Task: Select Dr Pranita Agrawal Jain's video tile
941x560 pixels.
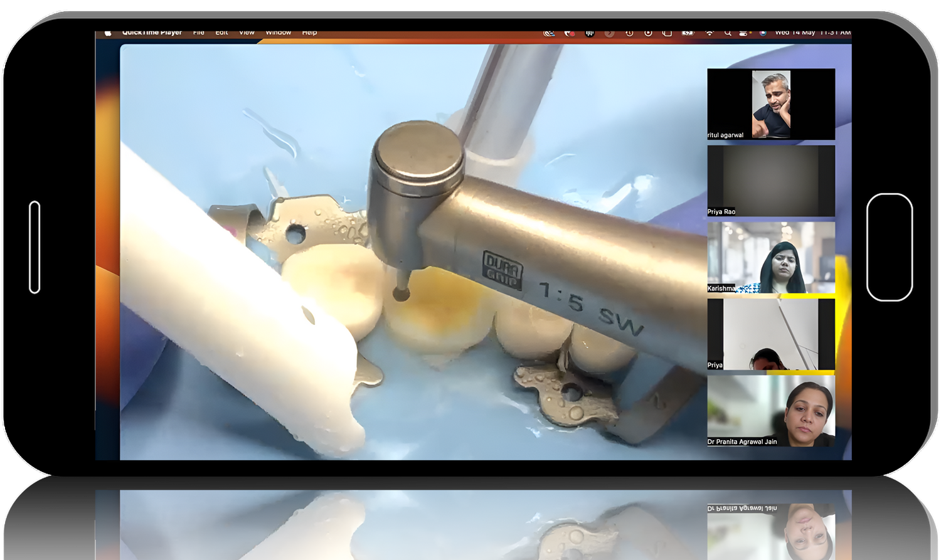Action: (771, 411)
